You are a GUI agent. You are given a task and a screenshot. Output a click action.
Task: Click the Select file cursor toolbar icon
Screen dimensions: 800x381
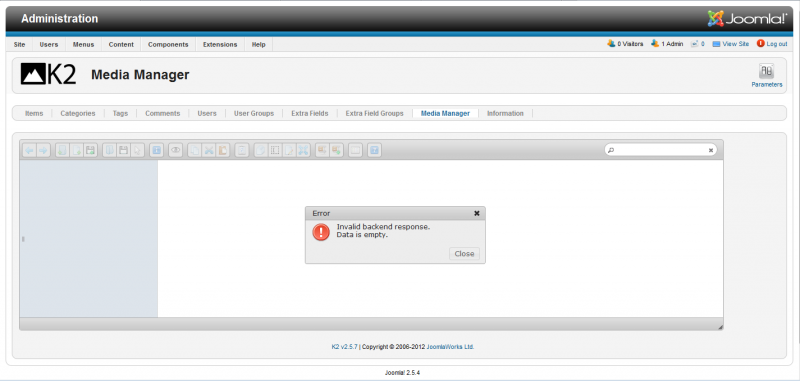[x=137, y=150]
